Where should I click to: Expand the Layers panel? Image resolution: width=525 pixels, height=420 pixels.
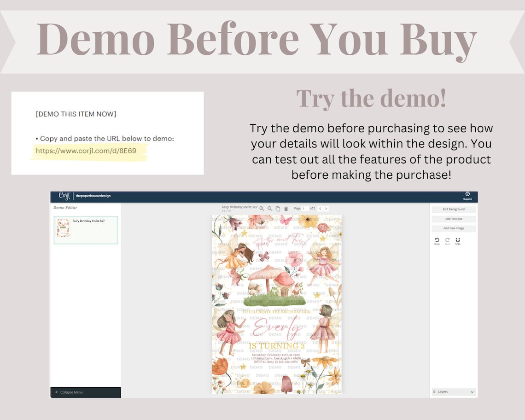(454, 391)
